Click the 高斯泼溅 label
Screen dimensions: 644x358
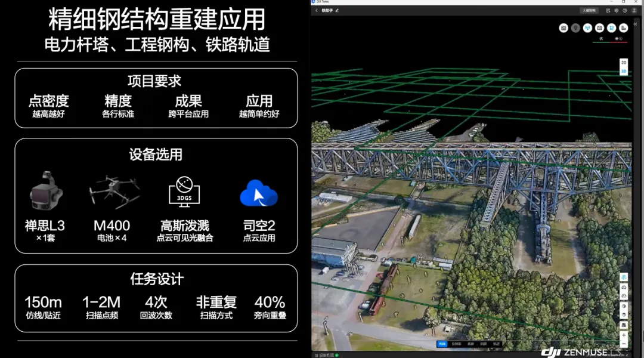tap(184, 225)
